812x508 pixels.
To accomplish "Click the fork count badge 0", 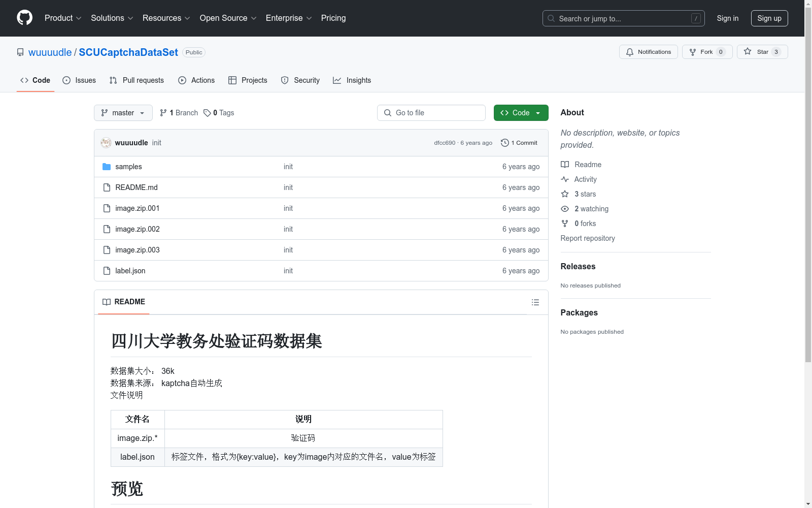I will [x=721, y=52].
